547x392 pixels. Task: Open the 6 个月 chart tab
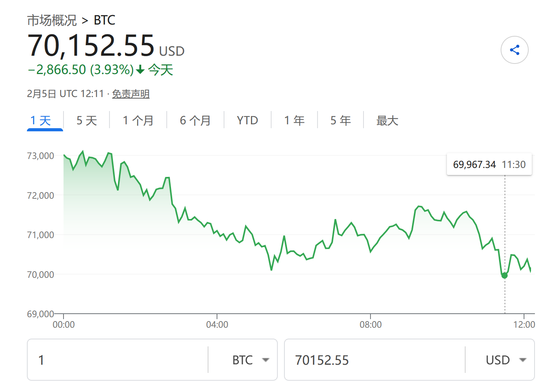click(195, 121)
